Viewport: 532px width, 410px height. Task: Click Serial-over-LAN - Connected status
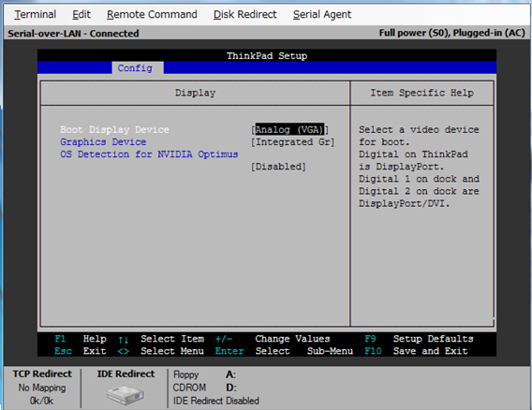click(x=73, y=34)
